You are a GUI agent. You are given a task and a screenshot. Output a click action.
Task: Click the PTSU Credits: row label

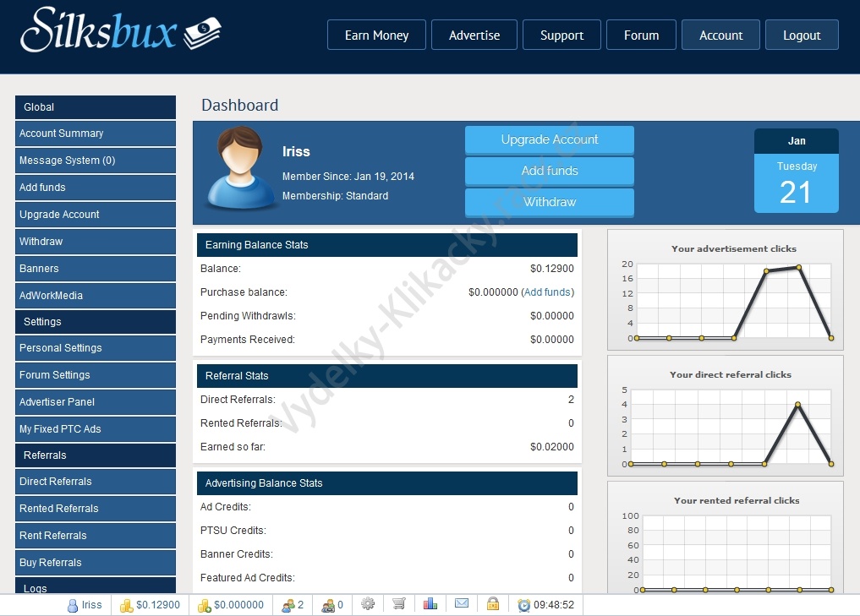(x=233, y=531)
